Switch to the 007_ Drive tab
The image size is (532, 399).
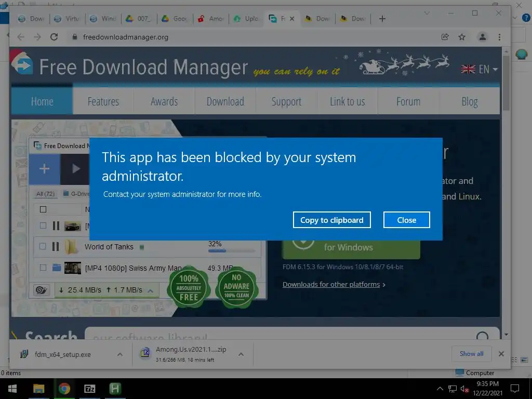click(x=139, y=19)
